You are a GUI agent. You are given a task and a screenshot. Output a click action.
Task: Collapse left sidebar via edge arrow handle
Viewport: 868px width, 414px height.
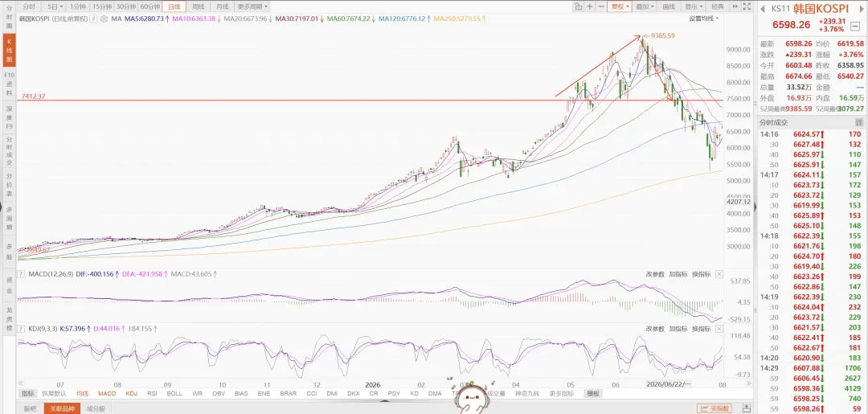click(2, 208)
